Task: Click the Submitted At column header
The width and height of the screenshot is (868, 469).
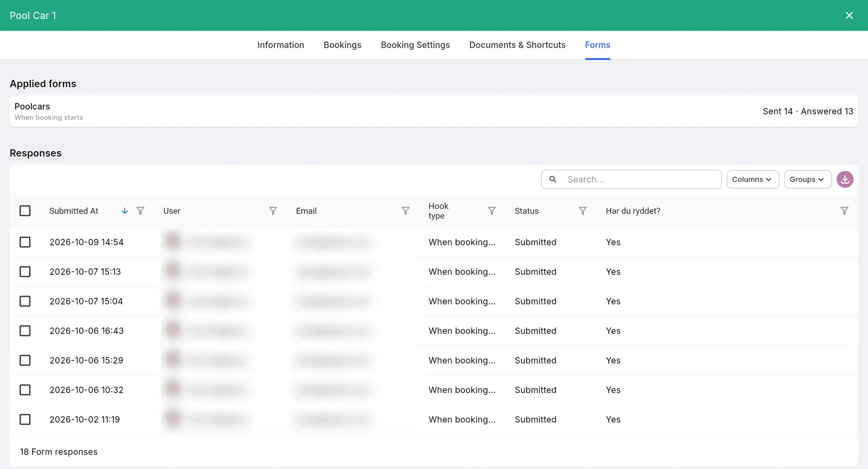Action: pos(74,211)
